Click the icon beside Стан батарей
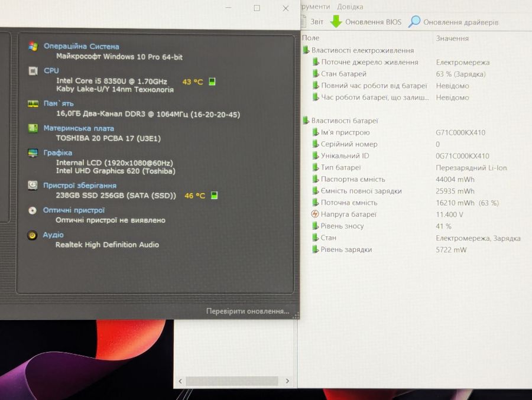The width and height of the screenshot is (532, 400). [x=316, y=74]
